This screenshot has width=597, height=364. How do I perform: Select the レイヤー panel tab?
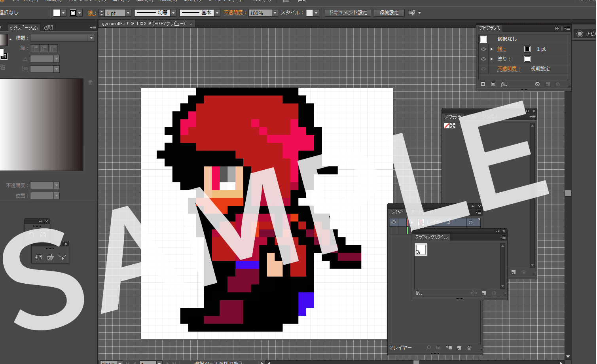coord(399,212)
